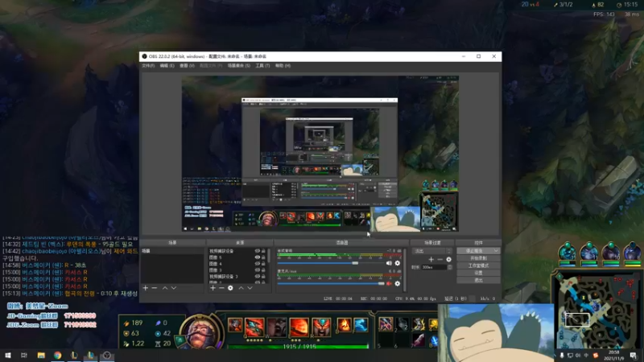Select the scene entry in Scenes list
The height and width of the screenshot is (362, 644).
click(x=172, y=251)
